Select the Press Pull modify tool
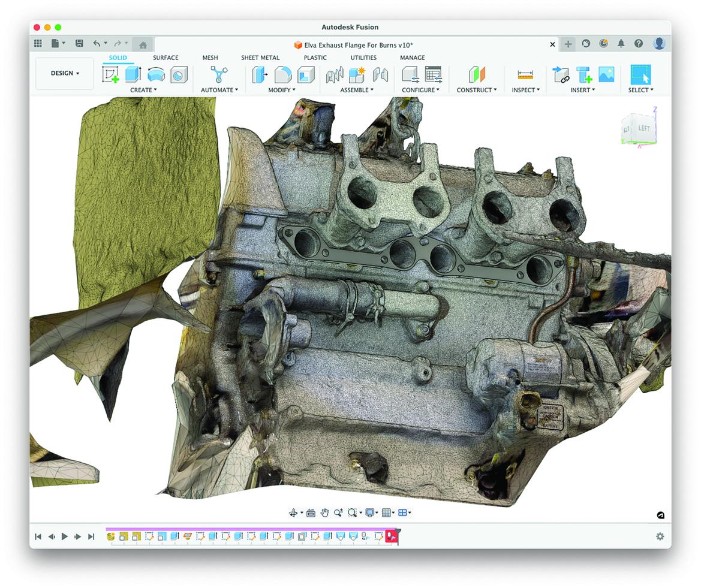Viewport: 701px width, 588px height. coord(260,74)
